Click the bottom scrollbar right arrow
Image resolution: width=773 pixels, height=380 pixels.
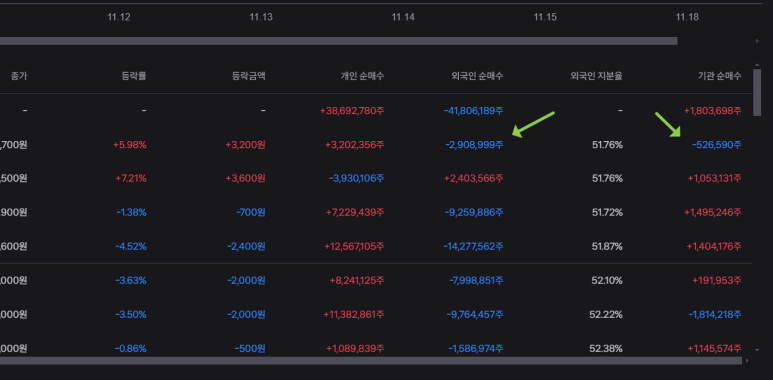(747, 361)
